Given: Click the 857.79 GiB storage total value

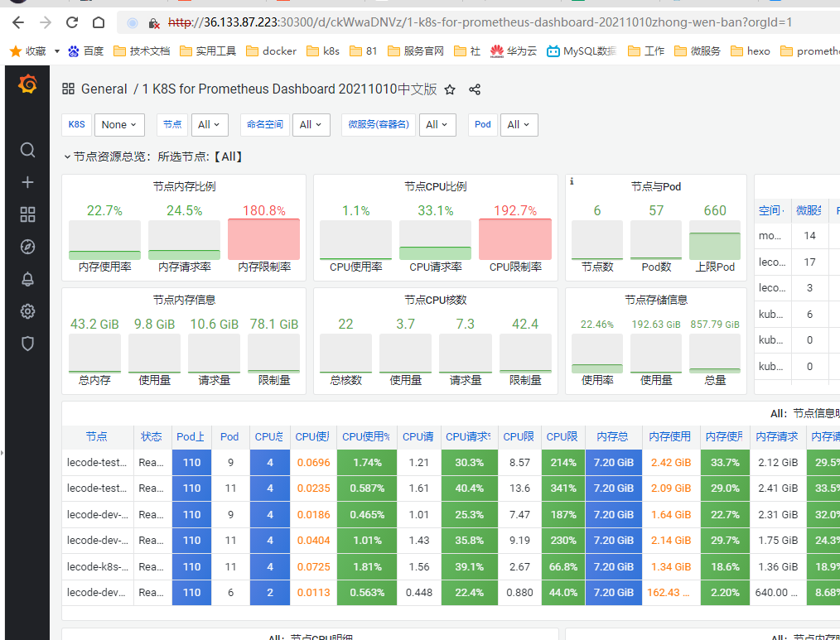Looking at the screenshot, I should tap(715, 325).
